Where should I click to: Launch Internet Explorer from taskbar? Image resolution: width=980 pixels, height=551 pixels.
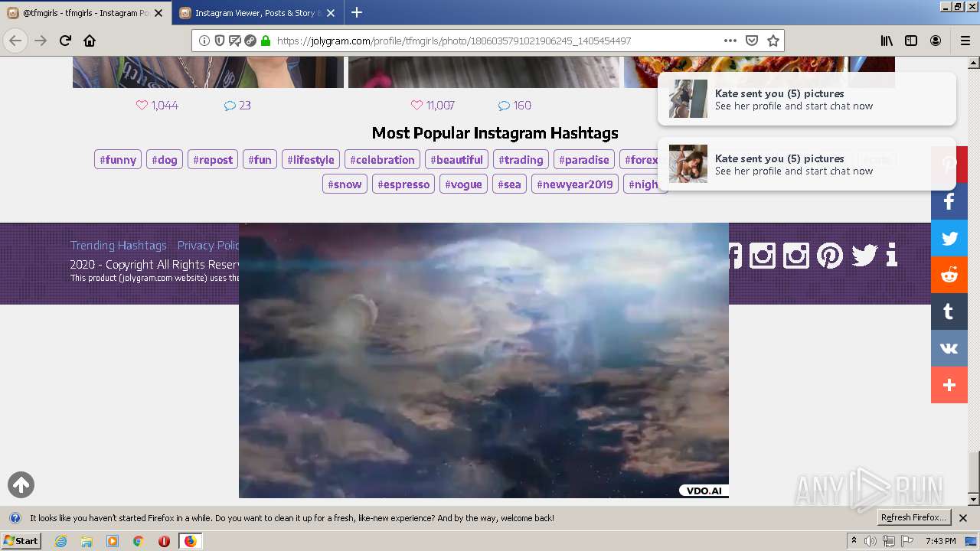(x=60, y=541)
